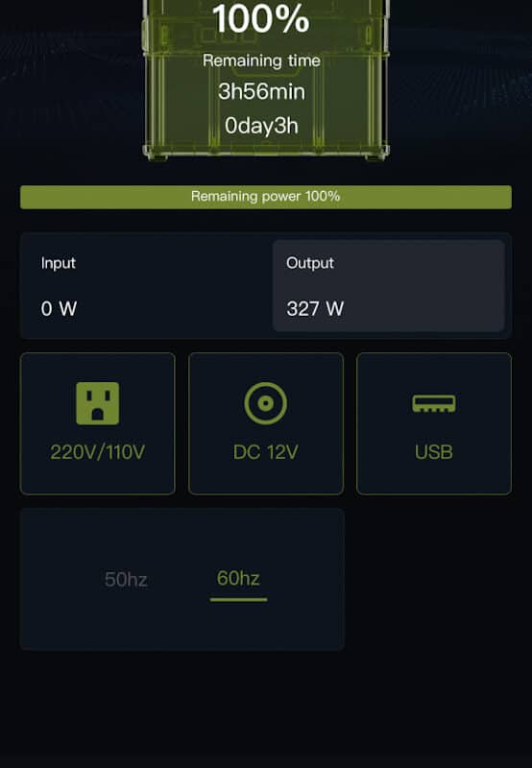Open the Input power panel
This screenshot has height=768, width=532.
pos(147,285)
